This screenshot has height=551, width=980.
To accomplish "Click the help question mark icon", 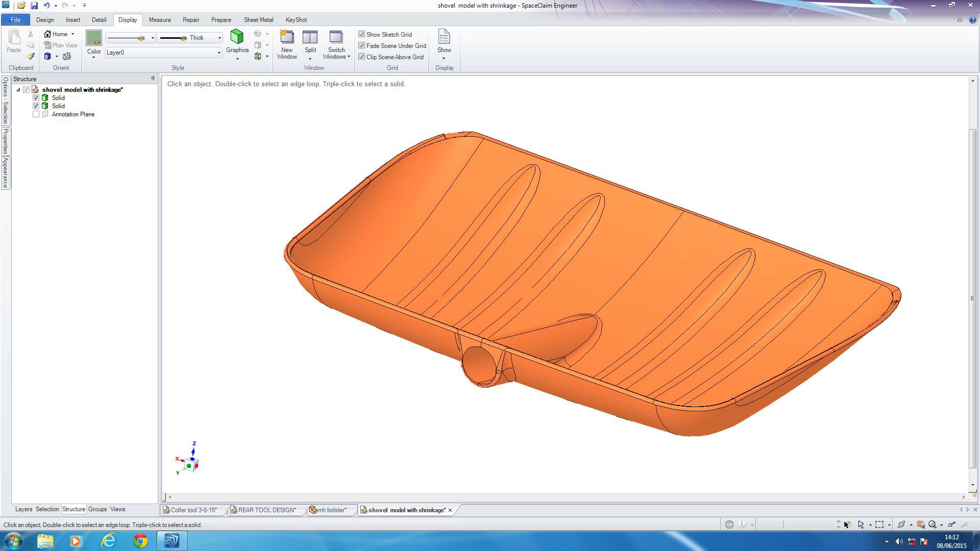I will pos(972,20).
